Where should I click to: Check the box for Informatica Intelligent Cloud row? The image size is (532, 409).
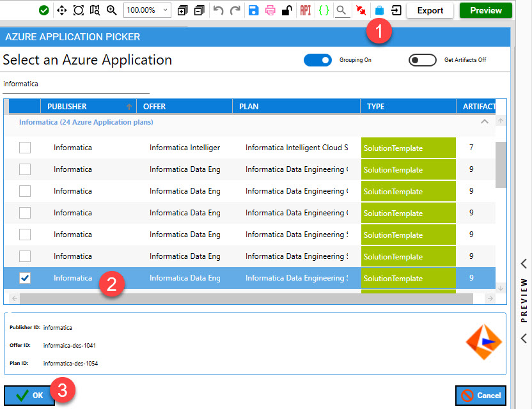click(25, 148)
